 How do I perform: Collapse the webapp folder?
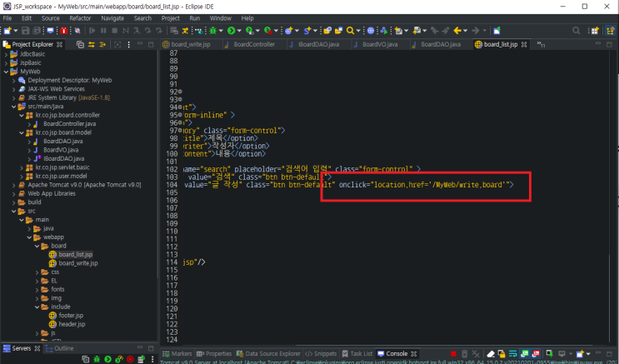[x=29, y=237]
